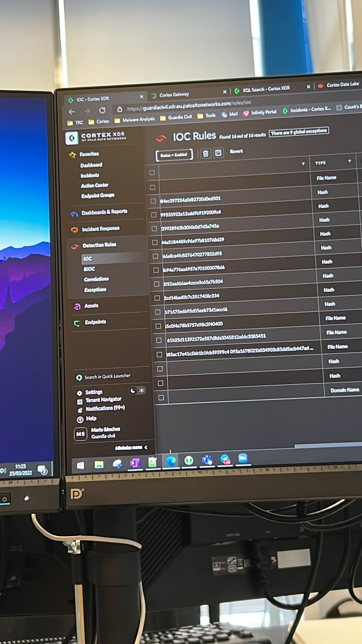Open Zoom from the Windows taskbar
The width and height of the screenshot is (362, 644).
[x=243, y=458]
